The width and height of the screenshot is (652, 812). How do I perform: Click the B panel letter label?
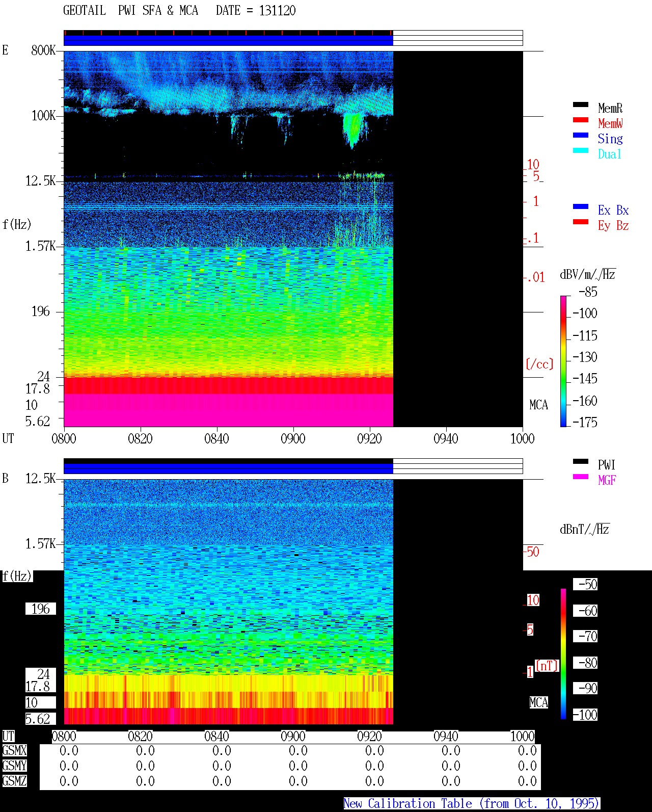point(5,478)
